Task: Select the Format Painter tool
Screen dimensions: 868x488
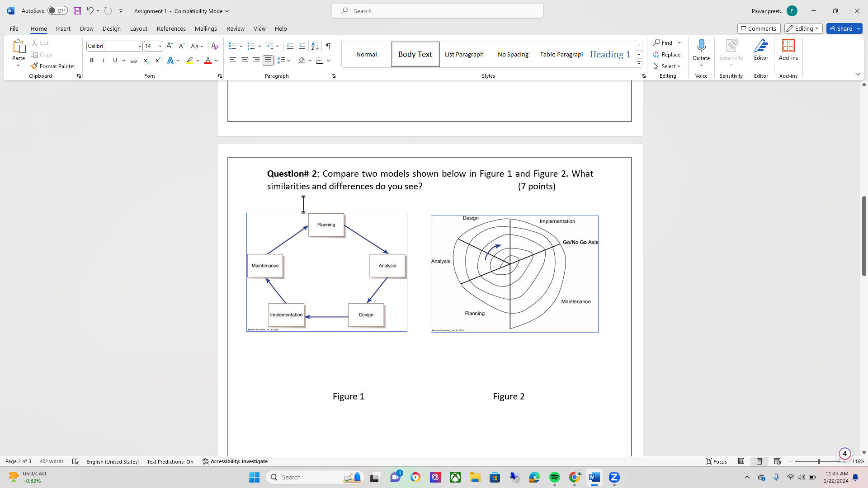Action: pyautogui.click(x=53, y=66)
